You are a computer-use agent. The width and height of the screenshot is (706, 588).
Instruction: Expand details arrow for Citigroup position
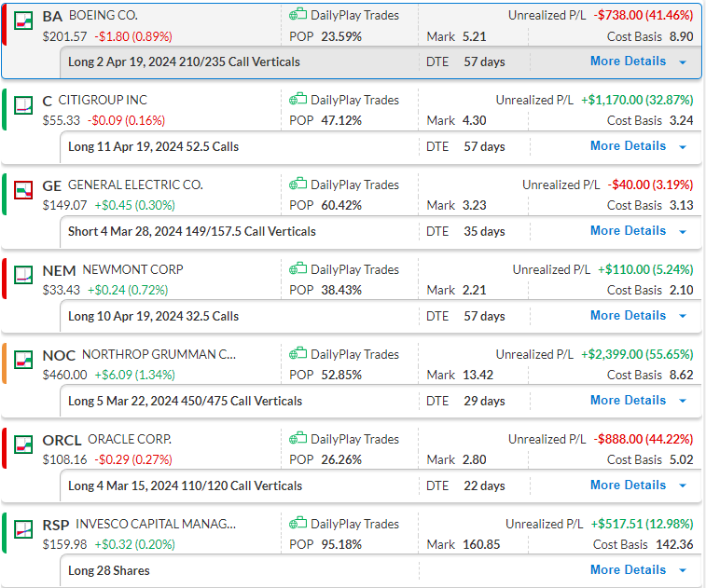point(683,147)
